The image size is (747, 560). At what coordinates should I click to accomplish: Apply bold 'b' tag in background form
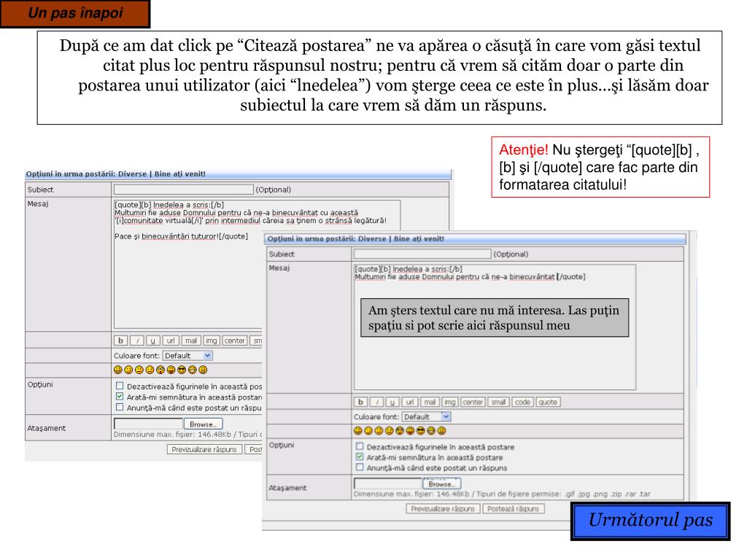(x=120, y=341)
